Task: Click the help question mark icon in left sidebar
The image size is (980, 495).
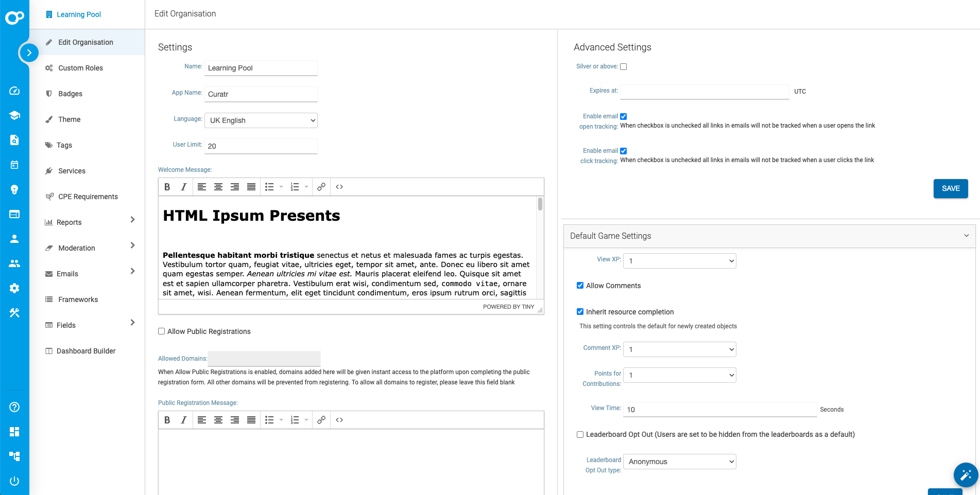Action: [14, 407]
